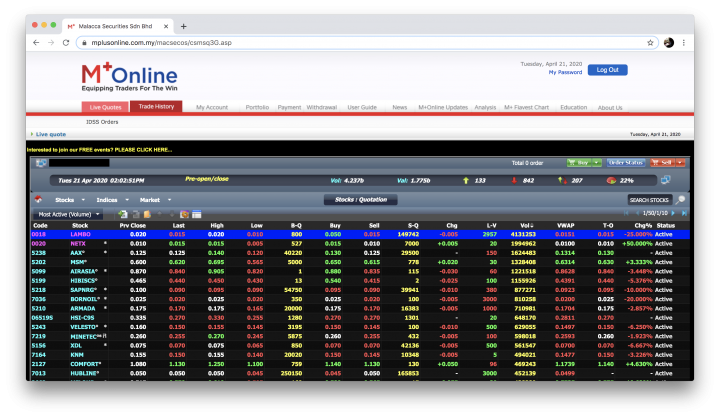Click the green Buy button

click(579, 163)
